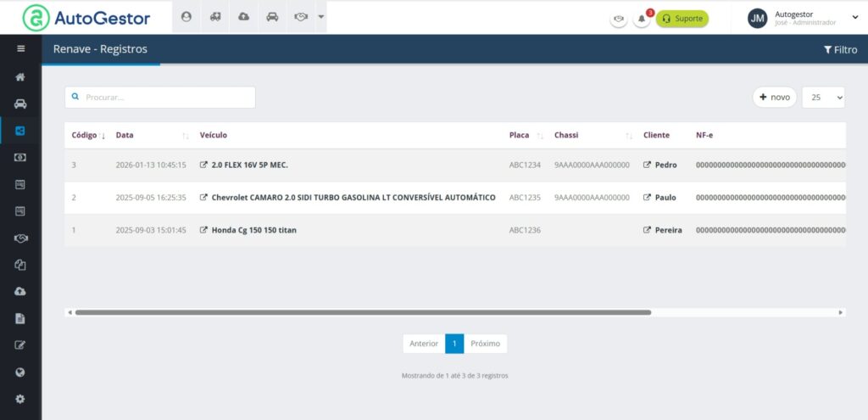Click the car icon in top toolbar
The image size is (868, 420).
point(272,17)
